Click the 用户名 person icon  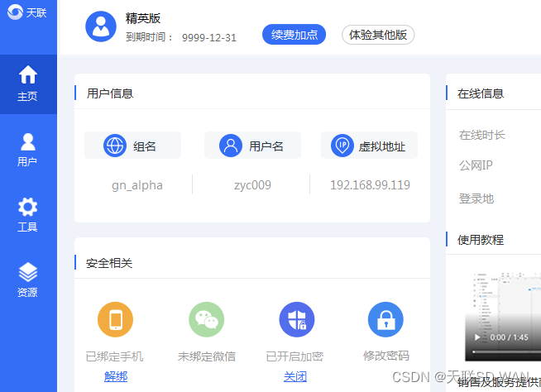(231, 146)
